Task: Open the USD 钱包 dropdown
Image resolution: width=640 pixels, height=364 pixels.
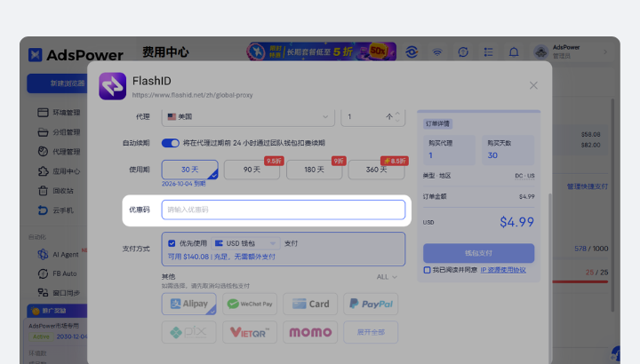Action: [245, 243]
